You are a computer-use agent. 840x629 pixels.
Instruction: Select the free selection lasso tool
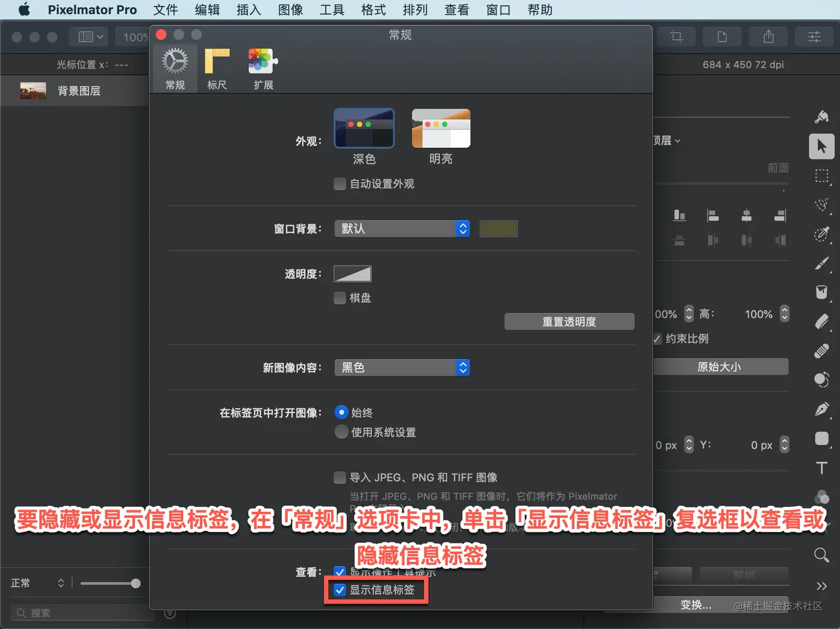(822, 205)
